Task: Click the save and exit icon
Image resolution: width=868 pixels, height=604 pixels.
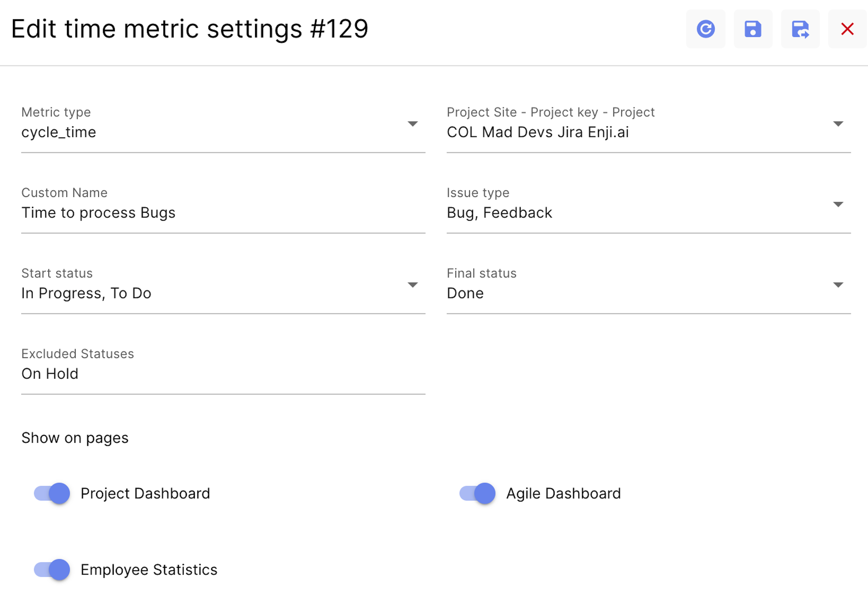Action: 800,29
